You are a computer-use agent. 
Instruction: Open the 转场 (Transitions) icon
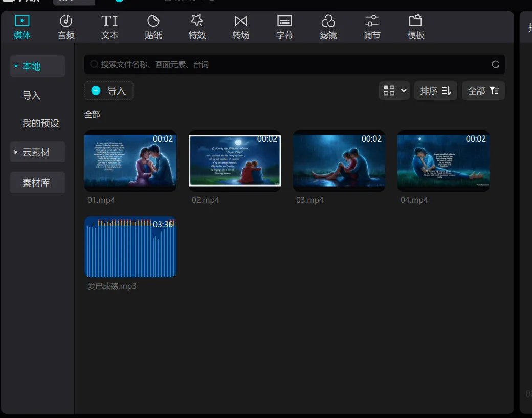[x=240, y=21]
